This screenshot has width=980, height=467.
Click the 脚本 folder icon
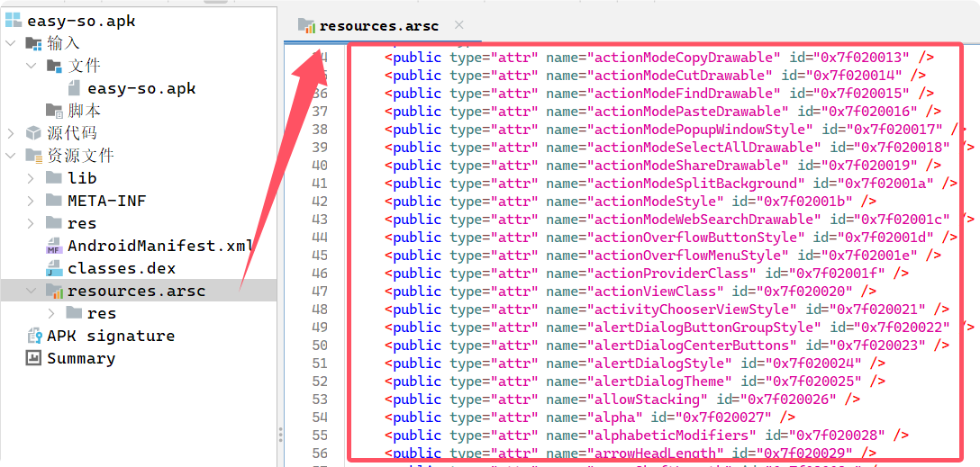(x=54, y=111)
